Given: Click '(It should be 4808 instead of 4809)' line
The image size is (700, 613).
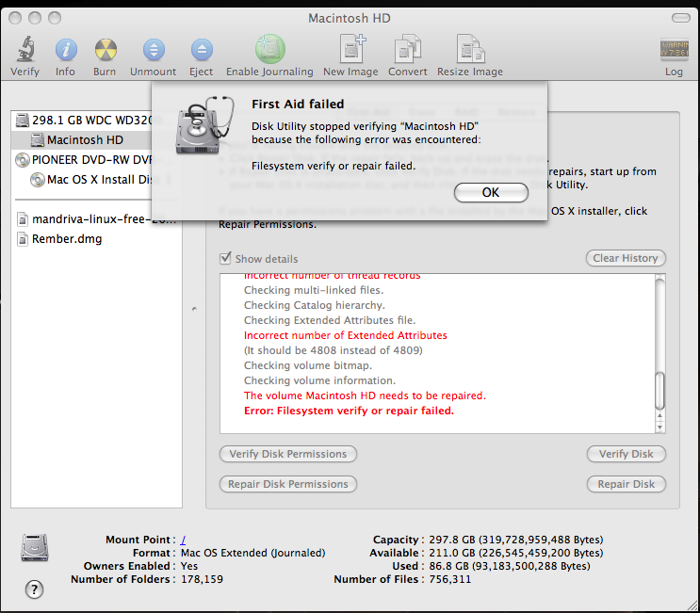Looking at the screenshot, I should point(333,350).
